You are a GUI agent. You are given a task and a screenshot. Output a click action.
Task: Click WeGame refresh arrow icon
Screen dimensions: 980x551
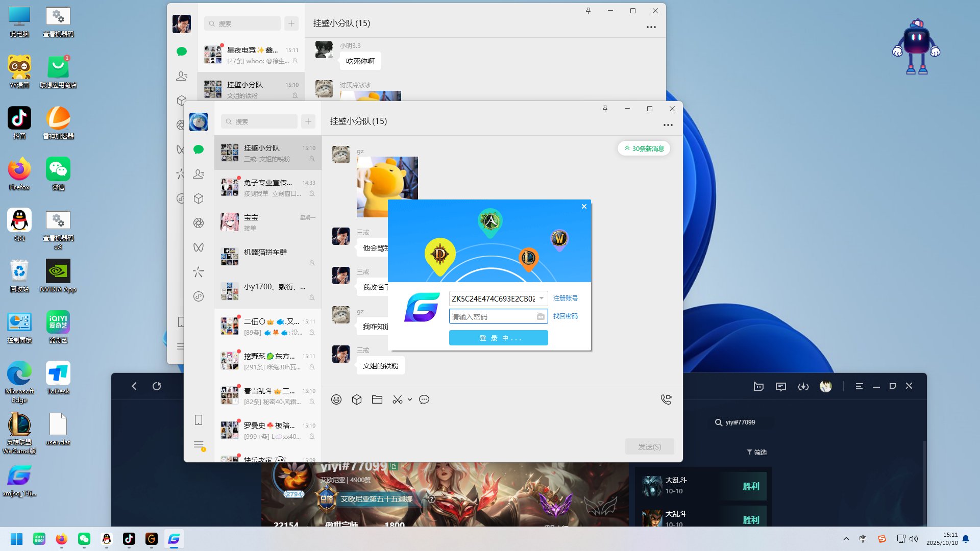[157, 386]
